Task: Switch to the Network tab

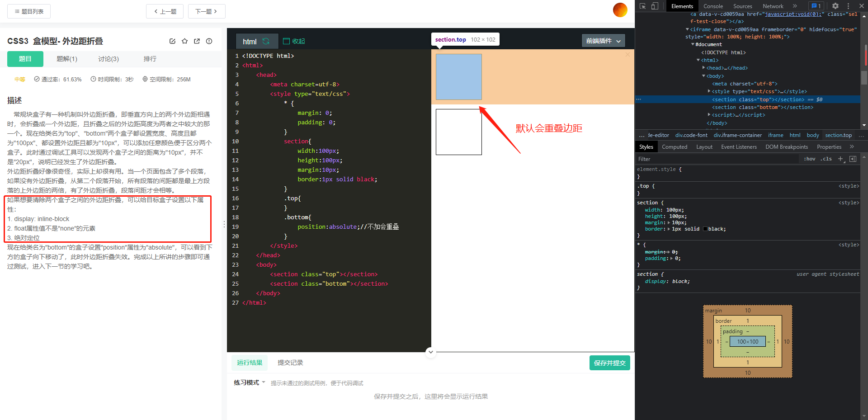Action: tap(773, 6)
